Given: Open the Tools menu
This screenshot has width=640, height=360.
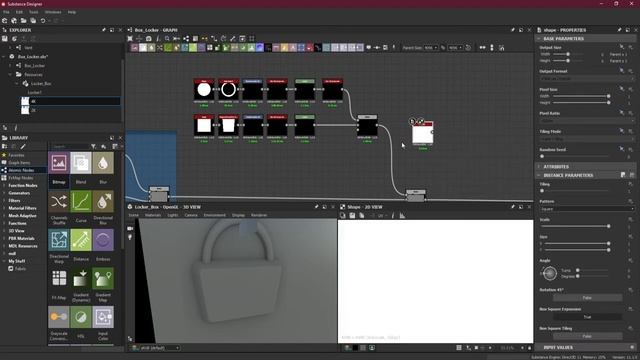Looking at the screenshot, I should (x=33, y=12).
